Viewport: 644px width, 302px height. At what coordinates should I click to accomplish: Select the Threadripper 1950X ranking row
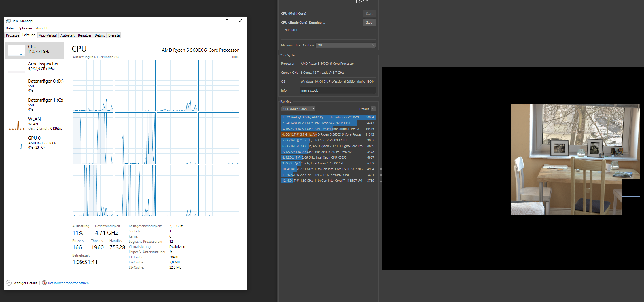click(328, 129)
